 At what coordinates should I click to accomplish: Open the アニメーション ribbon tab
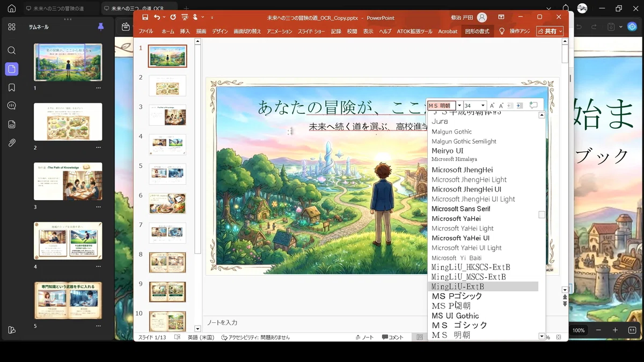[280, 31]
